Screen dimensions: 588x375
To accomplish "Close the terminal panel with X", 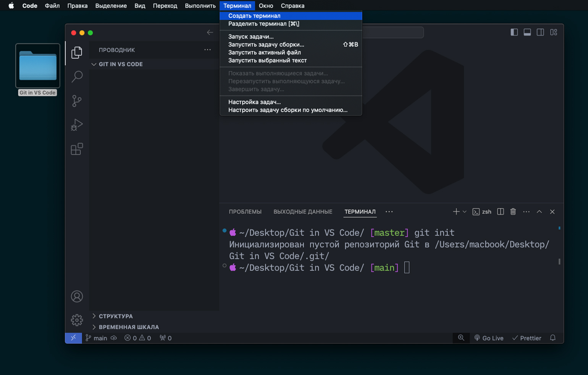I will (552, 212).
